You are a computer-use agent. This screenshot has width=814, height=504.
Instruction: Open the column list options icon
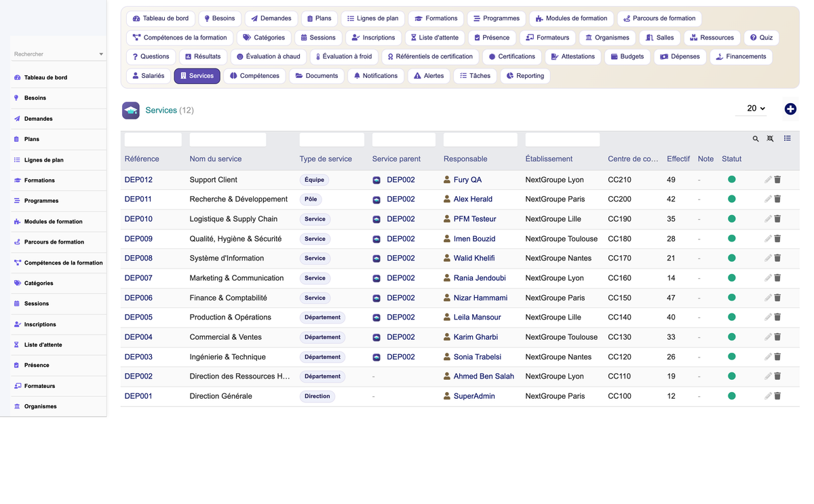[788, 138]
